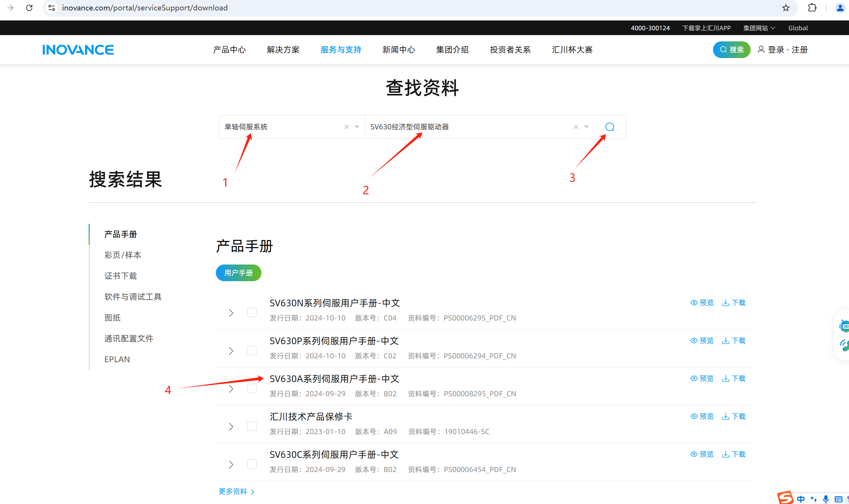Expand the SV630C系列伺服用户手册 row
The height and width of the screenshot is (504, 849).
coord(231,465)
